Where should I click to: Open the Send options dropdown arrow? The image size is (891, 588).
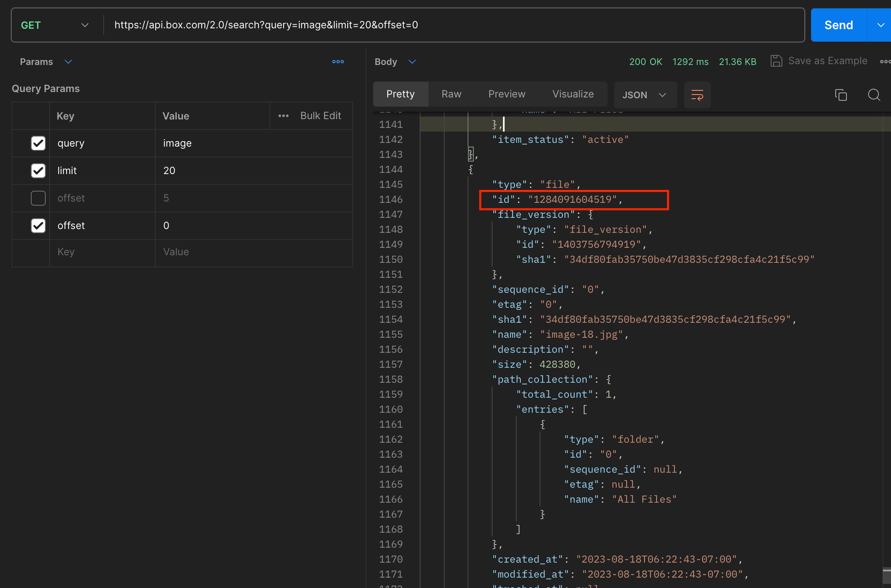pyautogui.click(x=881, y=25)
